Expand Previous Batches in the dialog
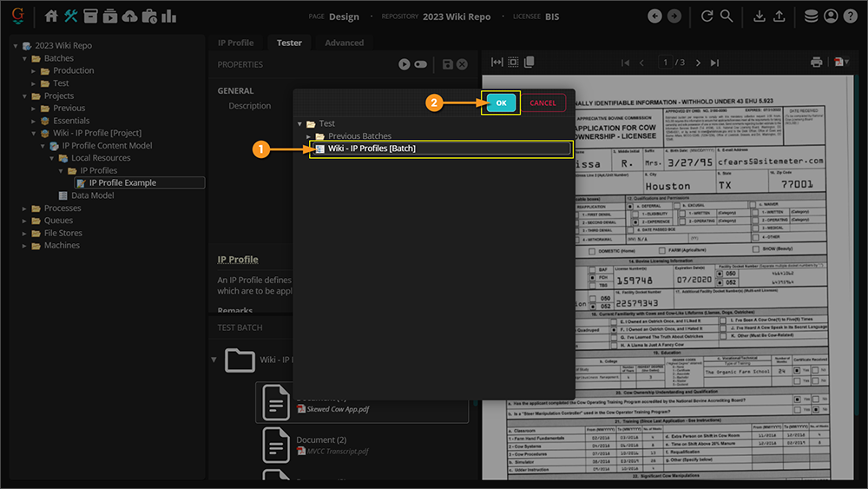The height and width of the screenshot is (489, 868). [308, 136]
